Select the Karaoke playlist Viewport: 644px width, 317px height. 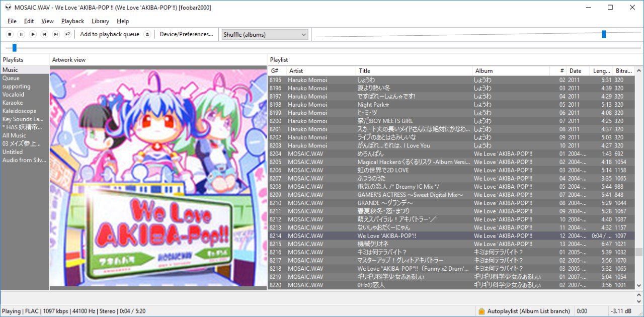(25, 103)
